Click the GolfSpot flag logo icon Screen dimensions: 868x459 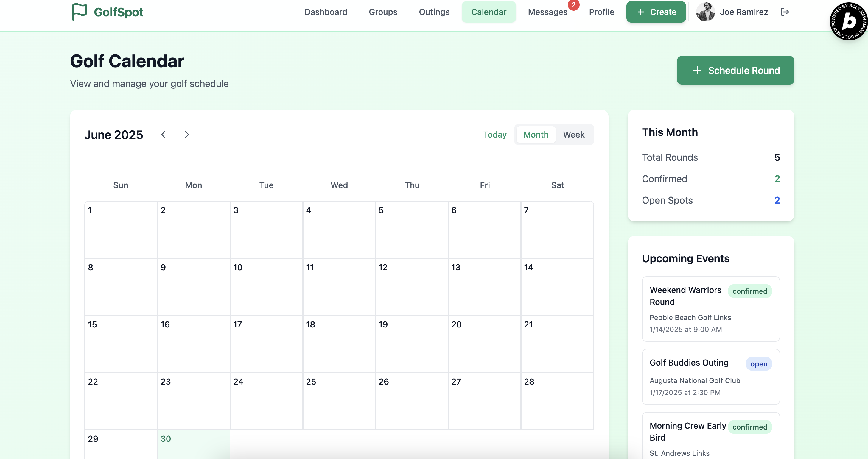pos(80,12)
